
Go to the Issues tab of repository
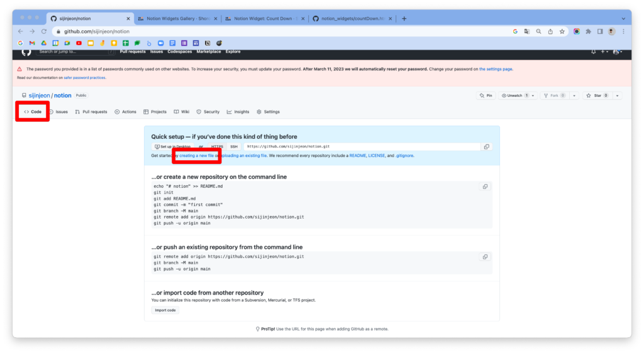pyautogui.click(x=58, y=112)
